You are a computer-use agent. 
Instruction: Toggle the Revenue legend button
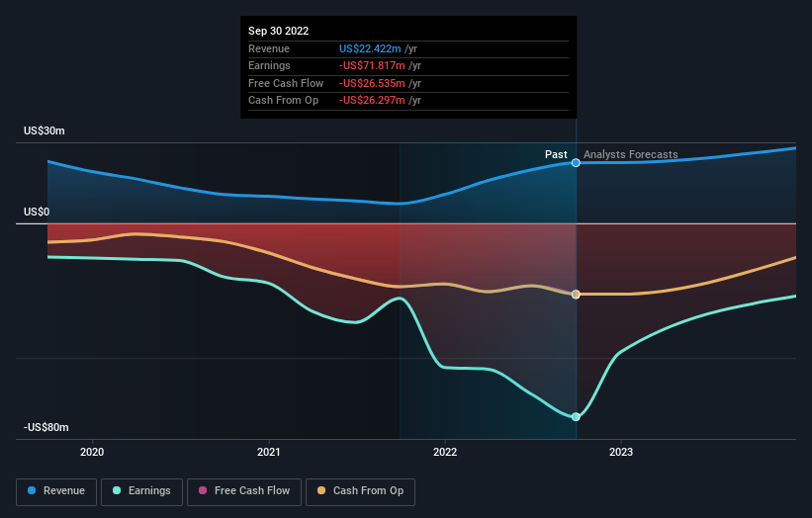56,491
